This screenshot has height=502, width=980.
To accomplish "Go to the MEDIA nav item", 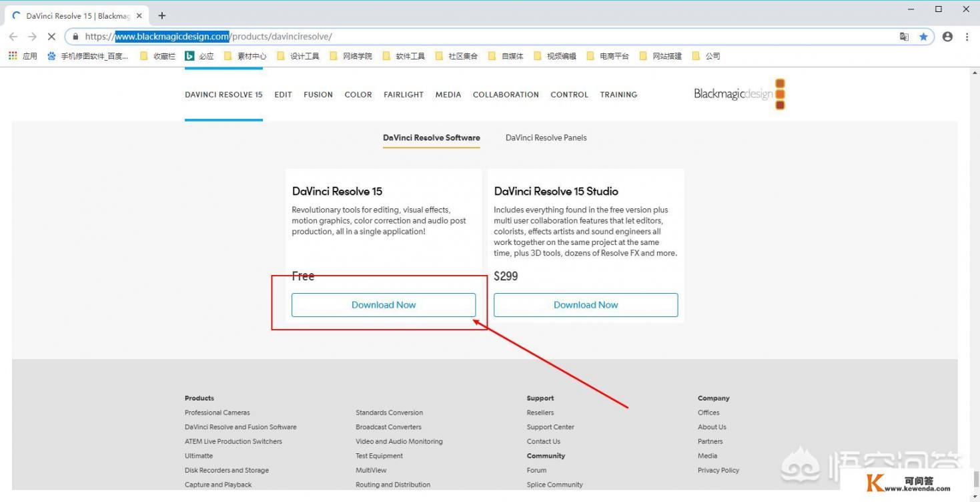I will coord(448,95).
